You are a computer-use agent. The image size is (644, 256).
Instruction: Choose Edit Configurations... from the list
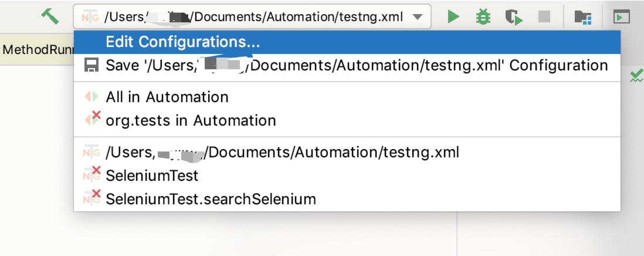click(x=182, y=42)
